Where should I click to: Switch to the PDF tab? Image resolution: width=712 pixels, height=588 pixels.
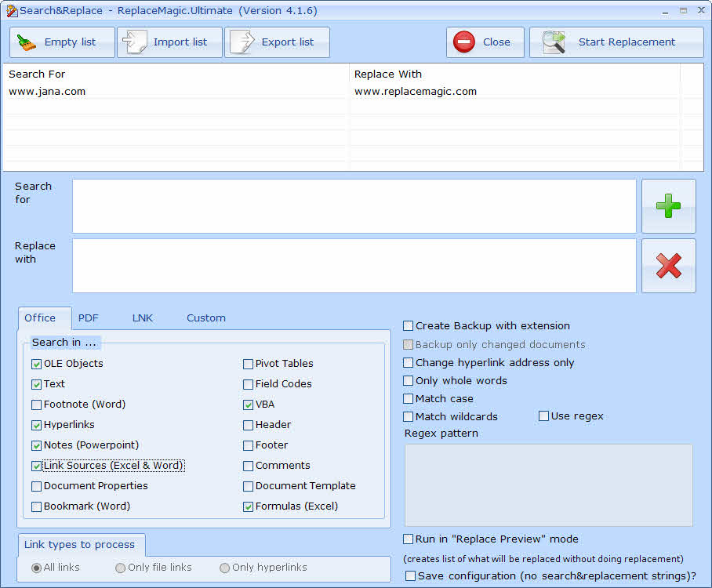point(88,318)
